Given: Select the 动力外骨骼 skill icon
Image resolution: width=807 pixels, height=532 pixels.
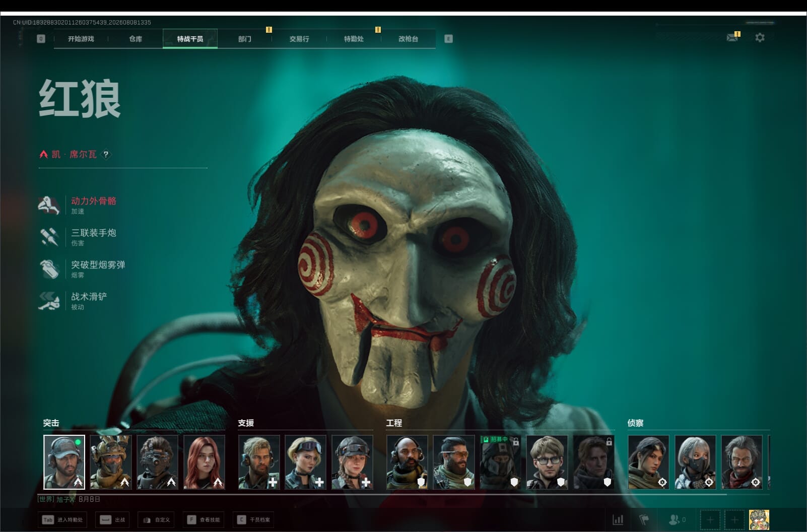Looking at the screenshot, I should tap(49, 205).
